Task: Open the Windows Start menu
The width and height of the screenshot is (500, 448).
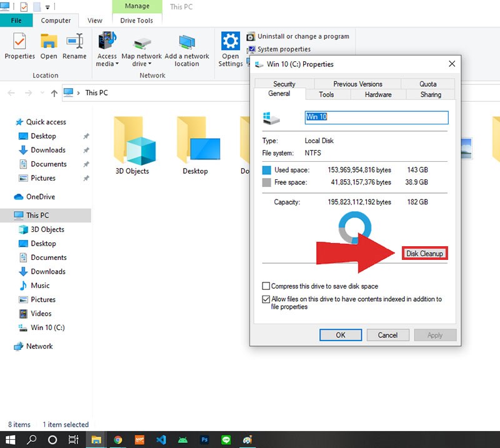Action: pos(11,440)
